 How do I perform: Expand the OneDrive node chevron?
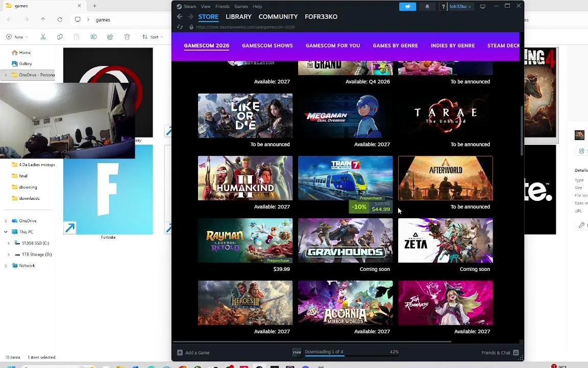point(6,221)
